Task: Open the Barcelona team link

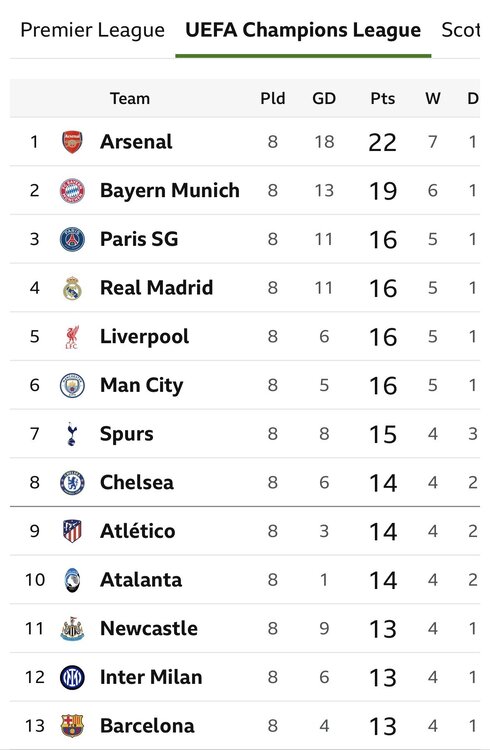Action: pos(147,726)
